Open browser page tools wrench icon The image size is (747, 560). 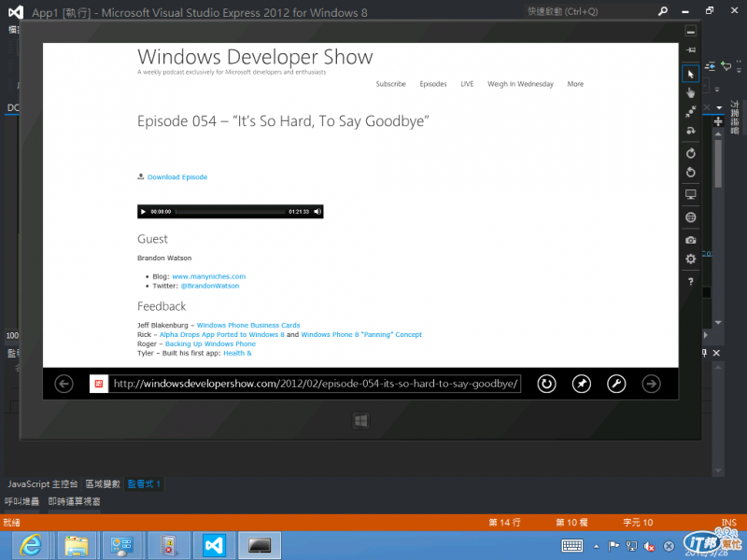click(x=616, y=384)
